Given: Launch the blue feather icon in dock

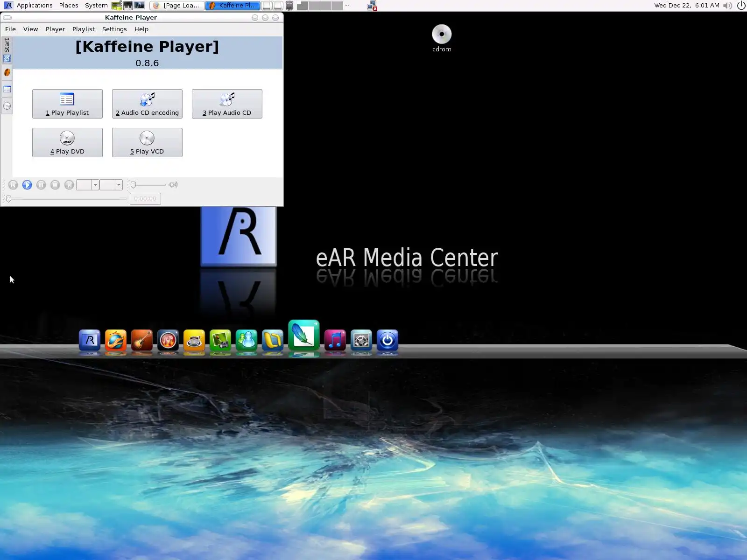Looking at the screenshot, I should (x=304, y=335).
